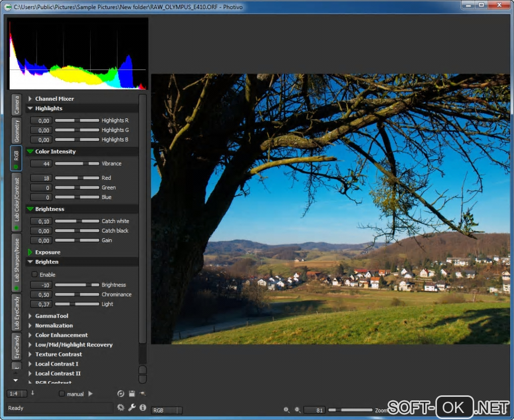
Task: Switch to the Geometry vertical tab
Action: point(17,130)
